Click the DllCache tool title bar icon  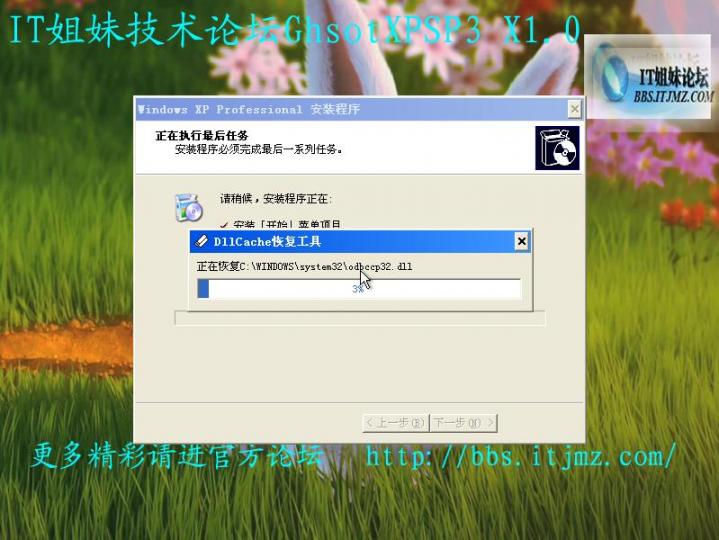[201, 241]
